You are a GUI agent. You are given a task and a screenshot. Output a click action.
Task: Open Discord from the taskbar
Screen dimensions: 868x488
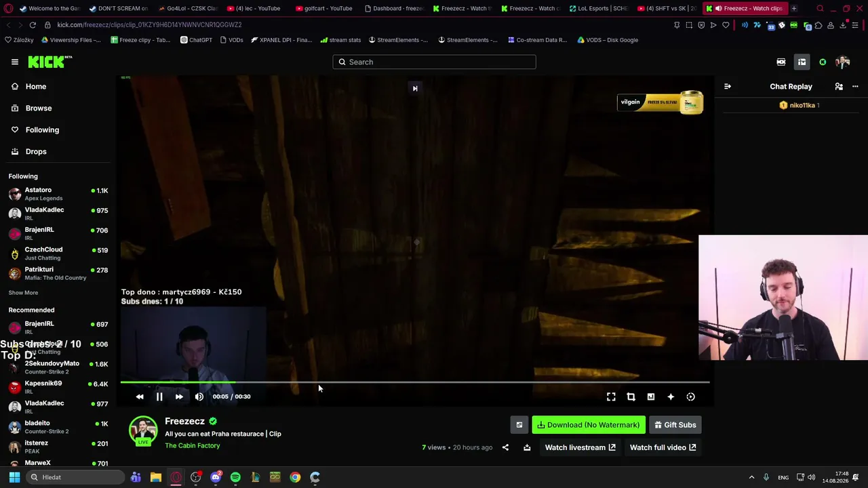click(x=216, y=477)
